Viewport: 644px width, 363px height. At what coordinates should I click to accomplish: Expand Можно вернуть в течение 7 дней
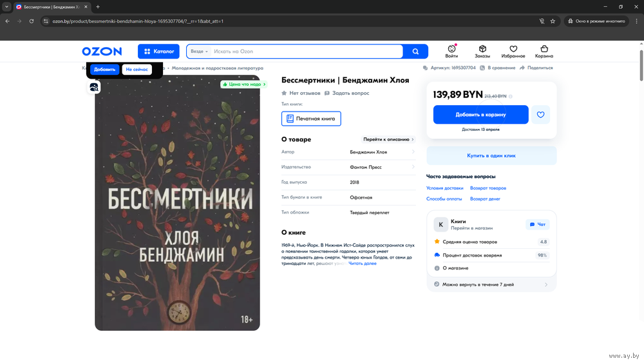point(491,284)
